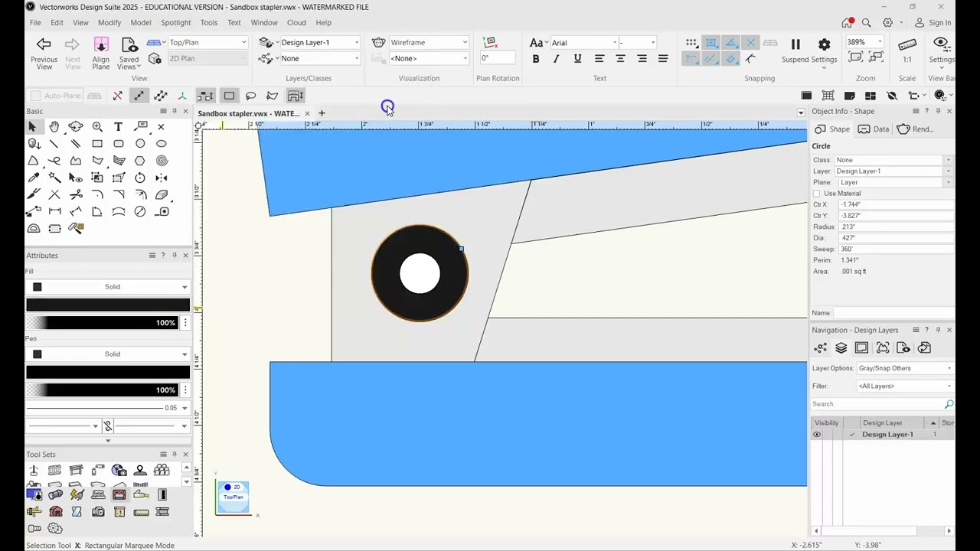Click the black pen color swatch
The height and width of the screenshot is (551, 980).
(x=108, y=372)
